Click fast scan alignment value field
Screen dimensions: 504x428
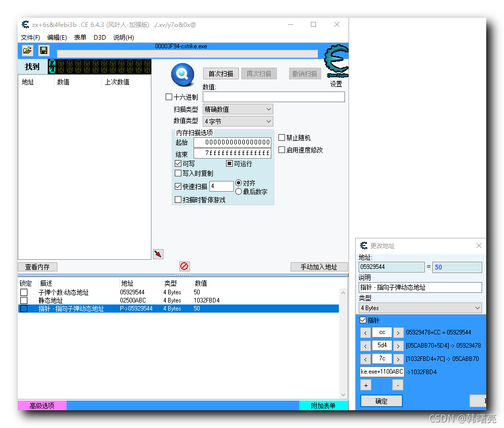(x=222, y=186)
